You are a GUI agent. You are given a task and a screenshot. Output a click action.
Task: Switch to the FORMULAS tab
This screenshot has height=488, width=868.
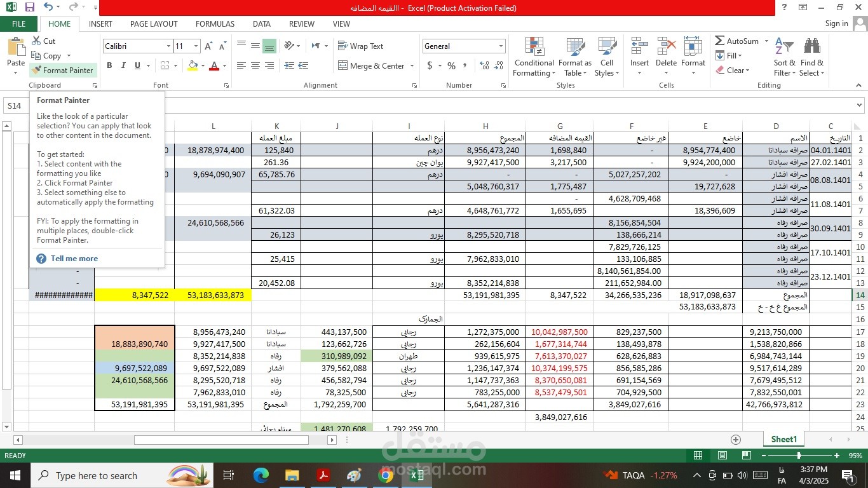(215, 24)
